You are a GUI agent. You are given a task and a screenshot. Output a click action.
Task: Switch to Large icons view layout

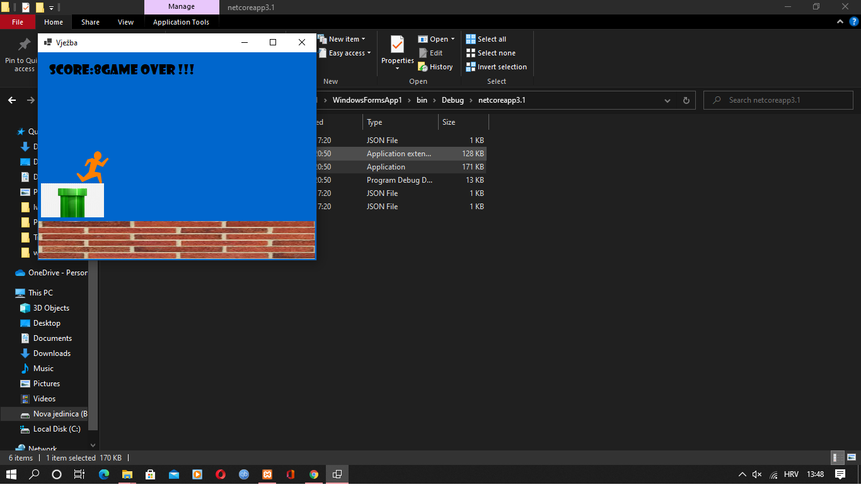click(x=852, y=458)
